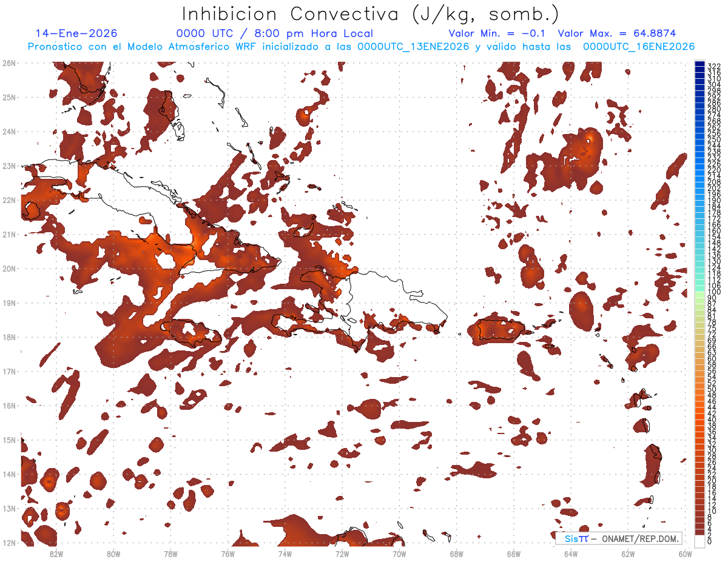The image size is (728, 562).
Task: Click the '21N' latitude label
Action: tap(9, 234)
